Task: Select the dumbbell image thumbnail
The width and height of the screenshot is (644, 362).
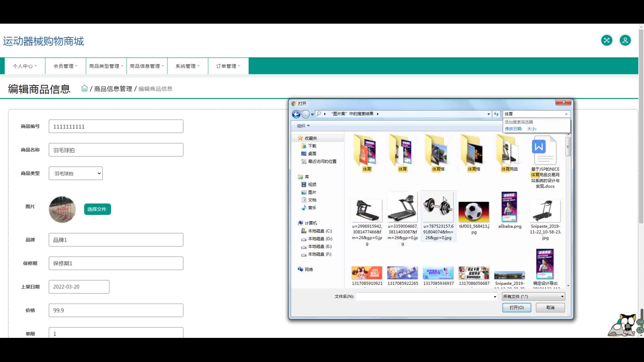Action: pyautogui.click(x=438, y=207)
